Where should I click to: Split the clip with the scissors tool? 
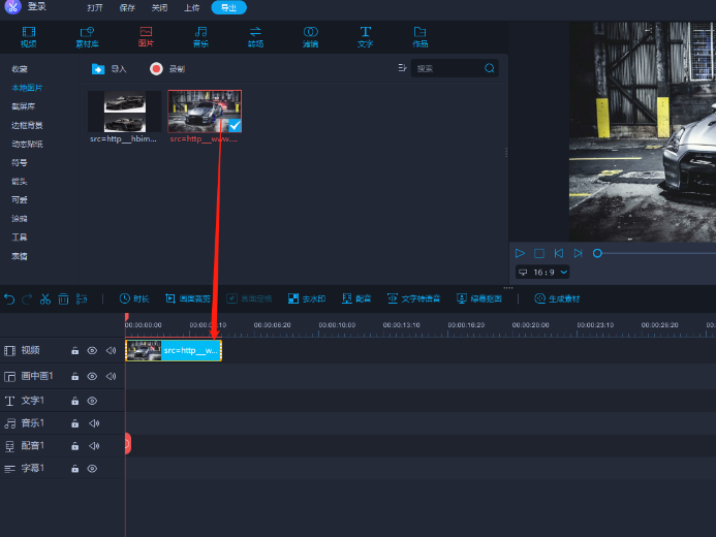click(45, 299)
